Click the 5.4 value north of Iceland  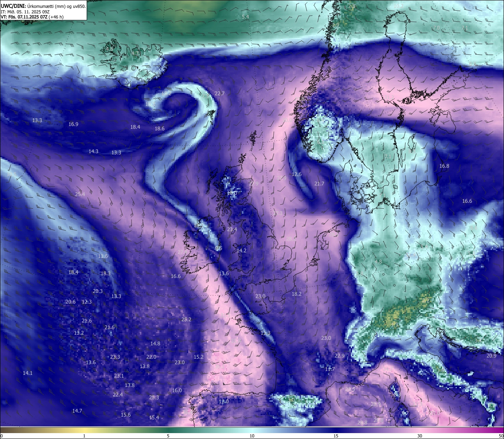click(x=245, y=17)
